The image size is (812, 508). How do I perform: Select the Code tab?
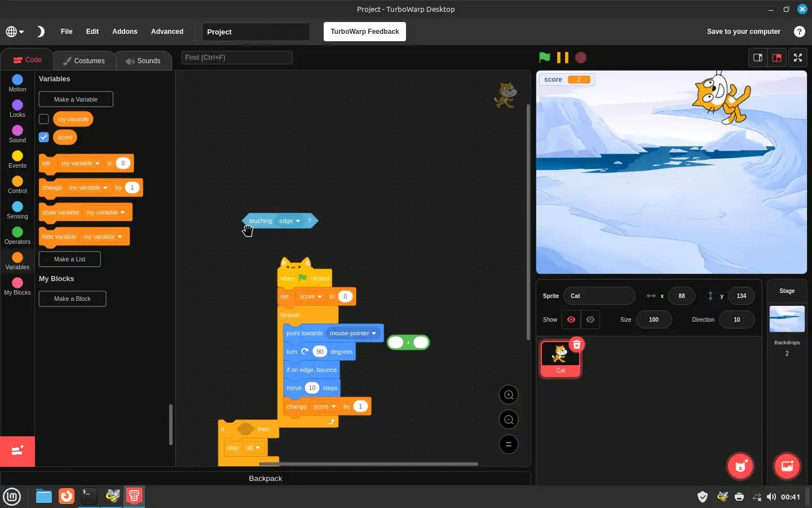(27, 60)
